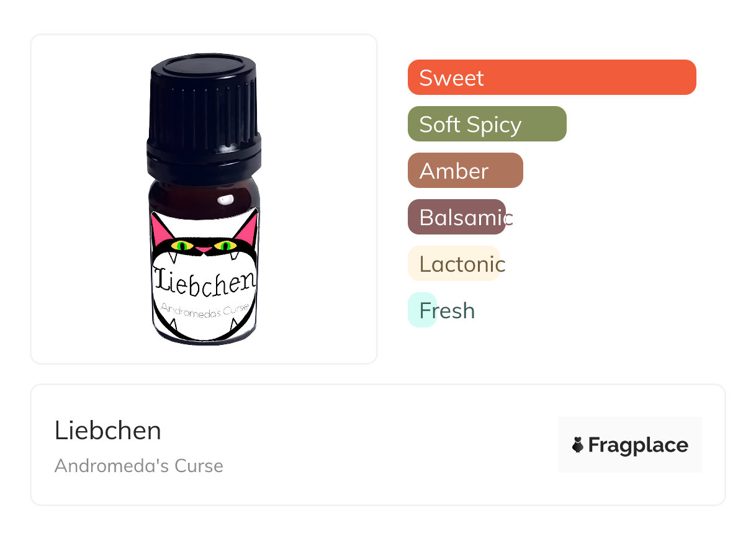Select the Lactonic accord bar
This screenshot has height=536, width=756.
pos(454,264)
